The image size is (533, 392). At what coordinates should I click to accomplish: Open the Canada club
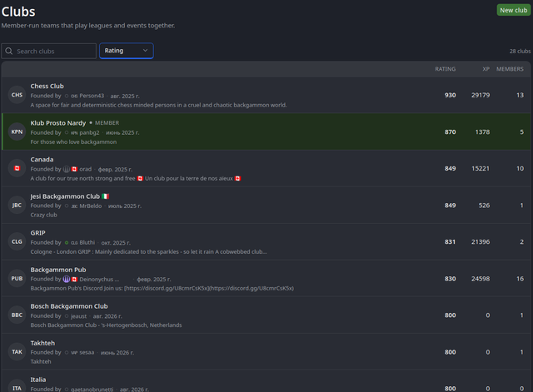click(42, 159)
